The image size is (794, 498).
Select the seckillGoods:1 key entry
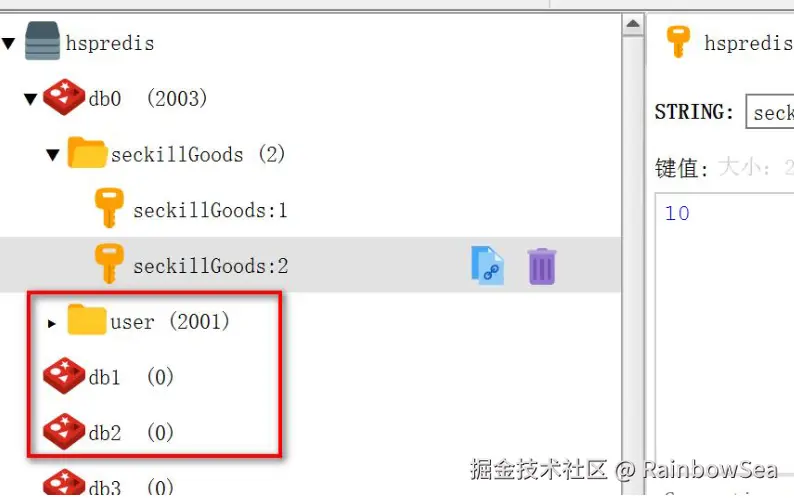[x=210, y=210]
